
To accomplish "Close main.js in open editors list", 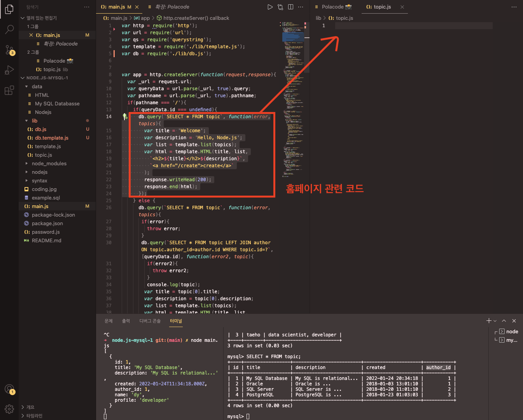I will pyautogui.click(x=31, y=35).
